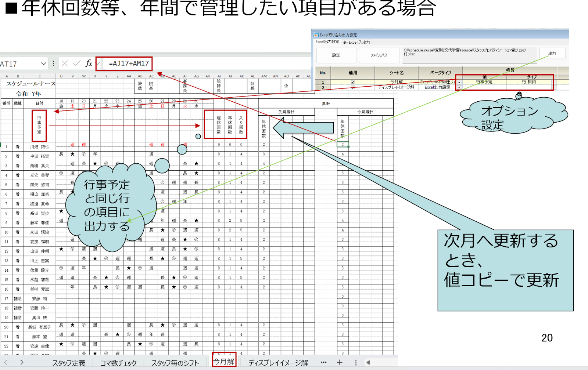Click the 川畑 拓也 name cell

click(x=40, y=146)
